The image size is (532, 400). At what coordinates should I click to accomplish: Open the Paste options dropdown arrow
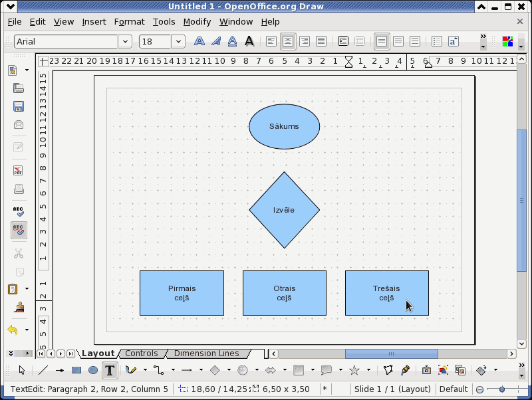[x=27, y=289]
